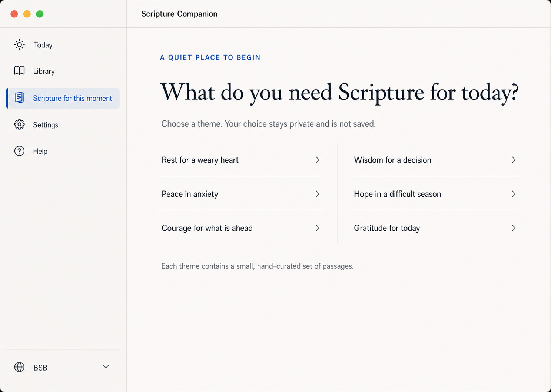Choose the Rest for a weary heart theme
The width and height of the screenshot is (551, 392).
pyautogui.click(x=242, y=160)
